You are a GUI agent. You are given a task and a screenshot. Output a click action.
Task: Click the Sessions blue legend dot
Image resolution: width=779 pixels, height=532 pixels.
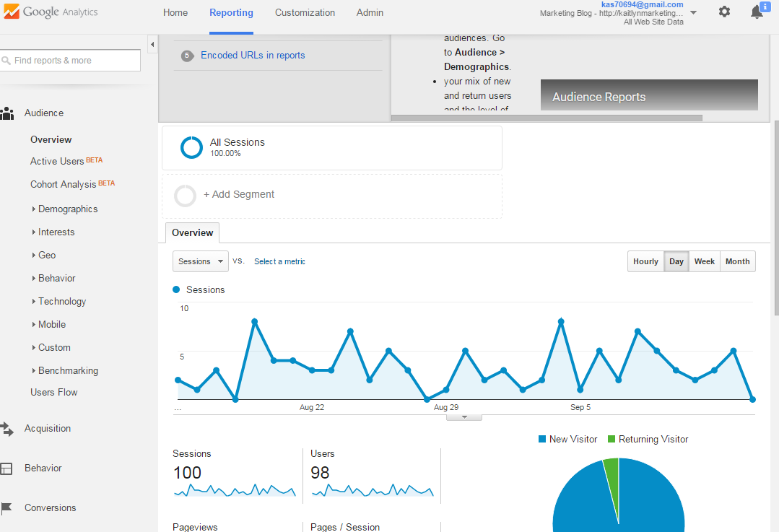[176, 289]
